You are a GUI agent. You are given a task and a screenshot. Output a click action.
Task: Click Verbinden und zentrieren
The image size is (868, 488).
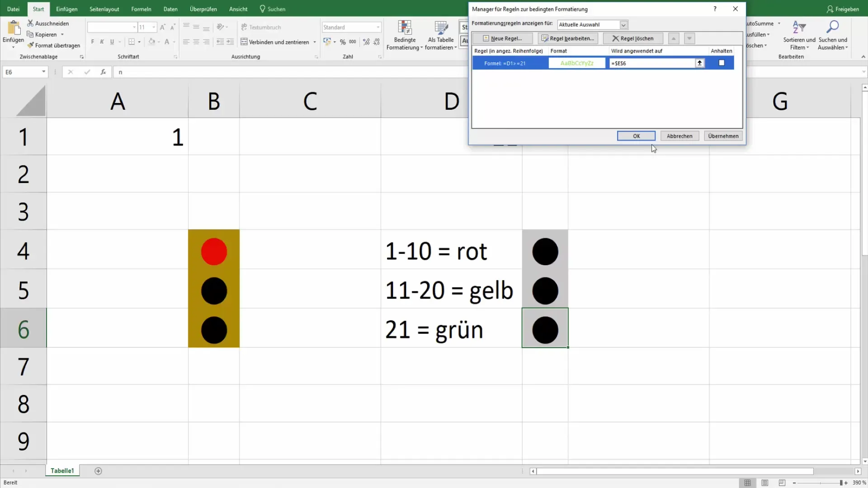tap(275, 42)
